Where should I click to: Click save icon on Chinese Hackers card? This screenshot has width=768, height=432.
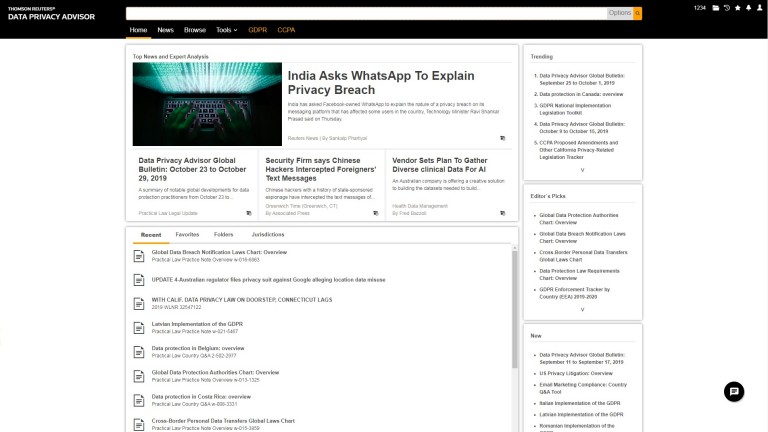pyautogui.click(x=376, y=213)
